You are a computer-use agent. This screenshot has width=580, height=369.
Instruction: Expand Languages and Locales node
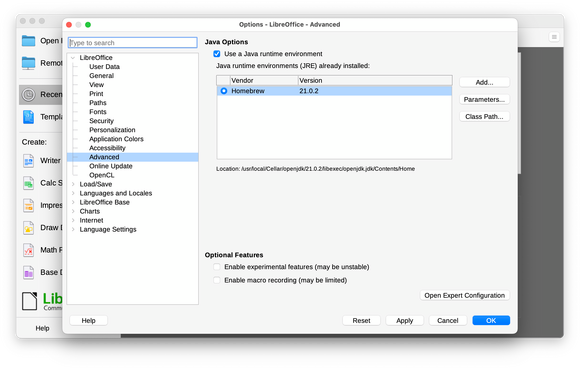click(73, 193)
